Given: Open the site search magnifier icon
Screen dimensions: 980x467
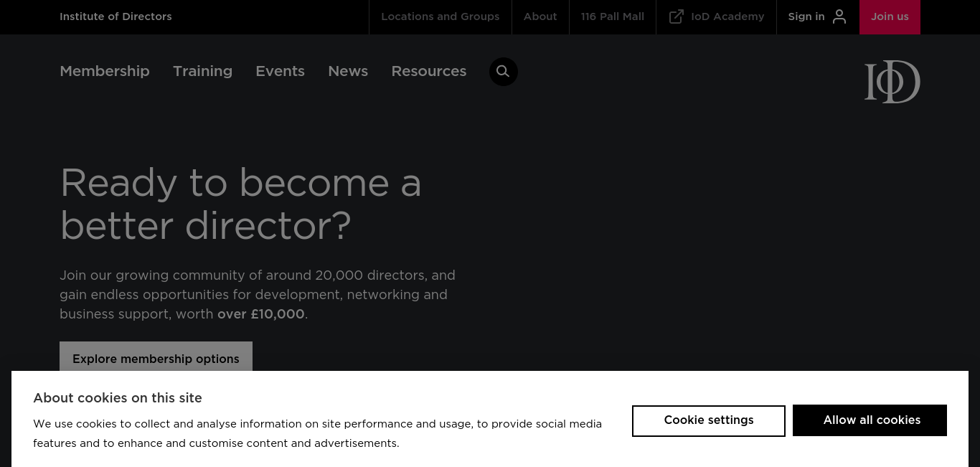Looking at the screenshot, I should [504, 72].
